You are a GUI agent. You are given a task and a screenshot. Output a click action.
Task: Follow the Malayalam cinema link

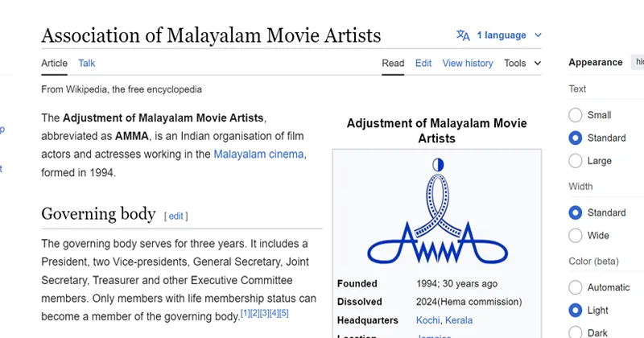pyautogui.click(x=258, y=155)
